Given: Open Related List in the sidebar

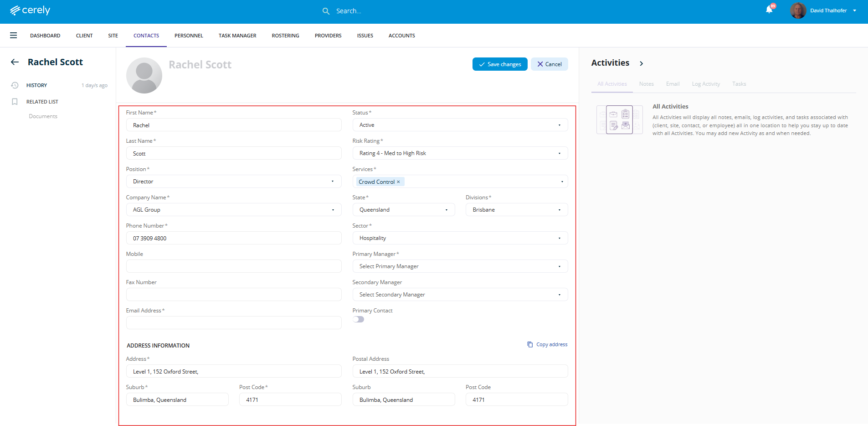Looking at the screenshot, I should coord(42,102).
